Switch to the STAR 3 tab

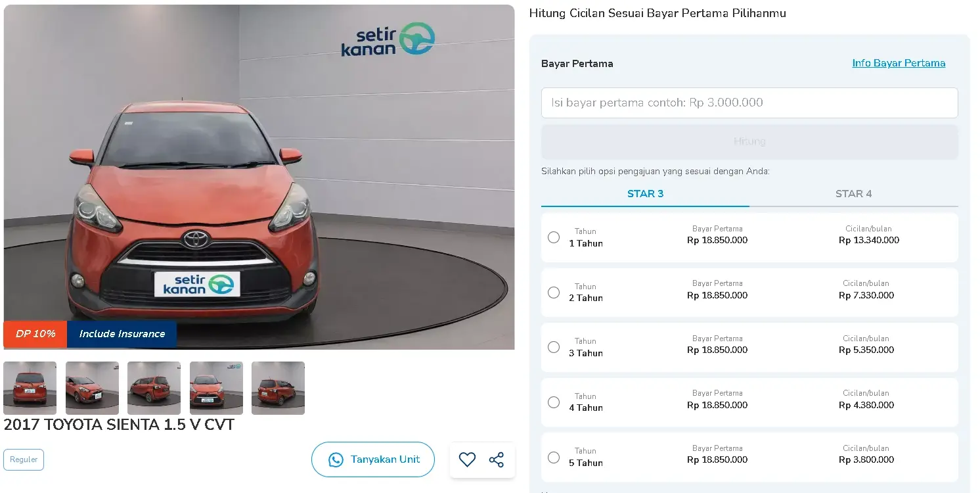(x=645, y=194)
